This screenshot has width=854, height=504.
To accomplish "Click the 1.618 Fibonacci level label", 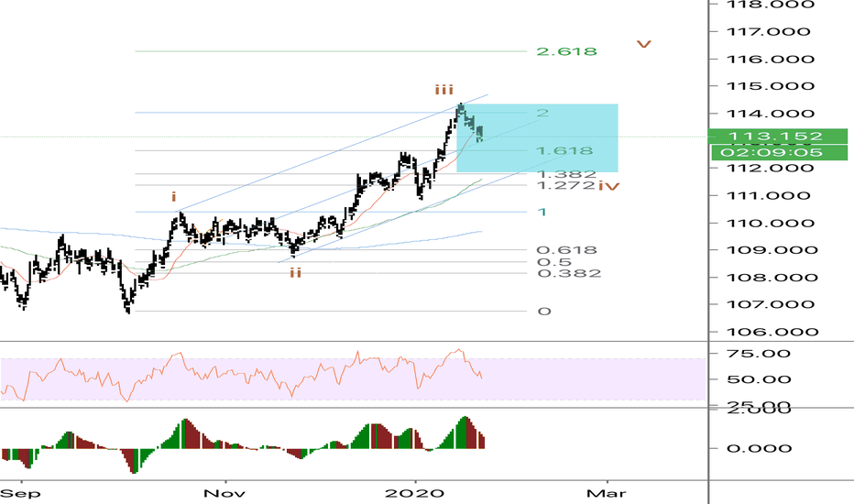I will click(566, 150).
